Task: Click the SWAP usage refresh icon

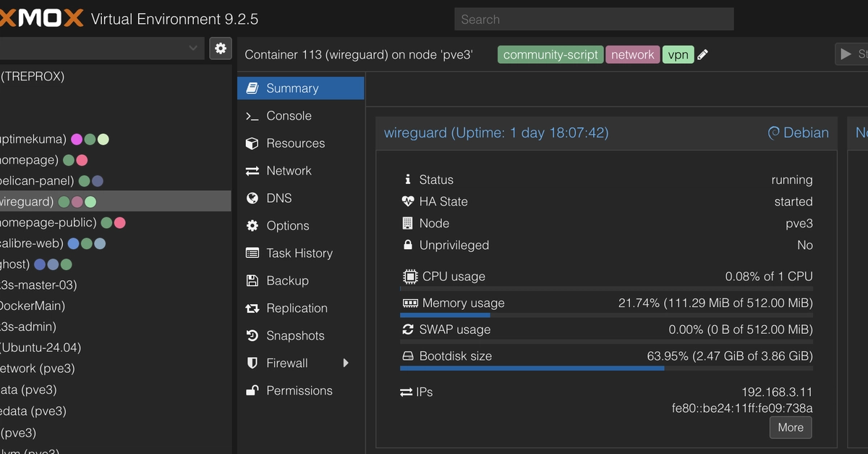Action: [408, 329]
